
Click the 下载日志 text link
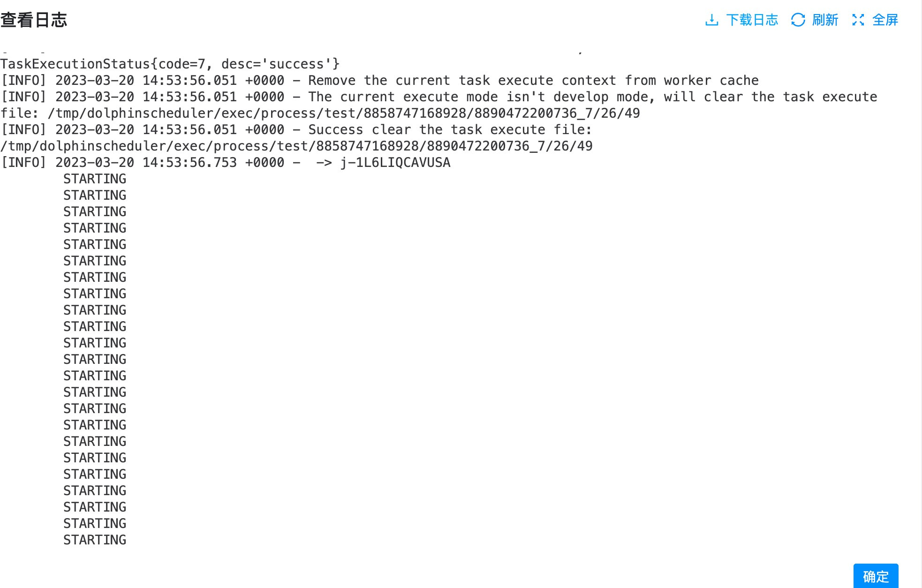point(752,20)
